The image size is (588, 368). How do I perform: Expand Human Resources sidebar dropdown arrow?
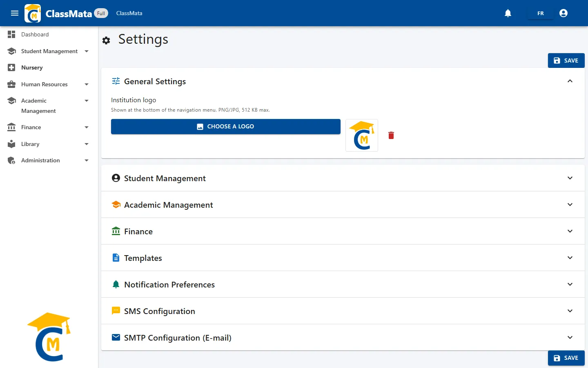(x=87, y=84)
